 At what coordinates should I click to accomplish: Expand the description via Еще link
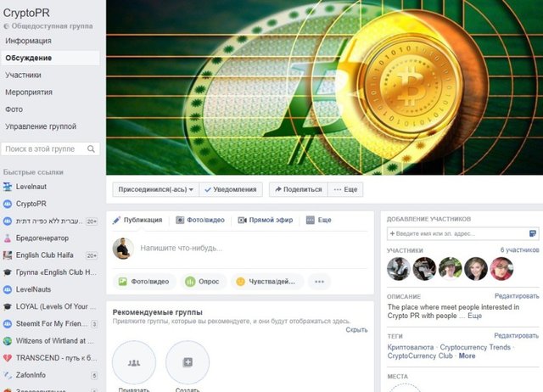[x=475, y=316]
